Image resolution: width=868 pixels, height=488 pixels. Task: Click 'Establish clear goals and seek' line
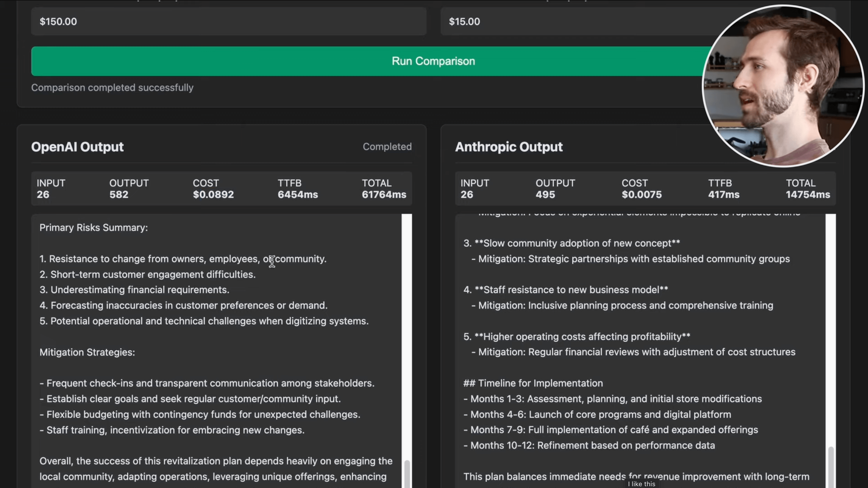tap(191, 399)
